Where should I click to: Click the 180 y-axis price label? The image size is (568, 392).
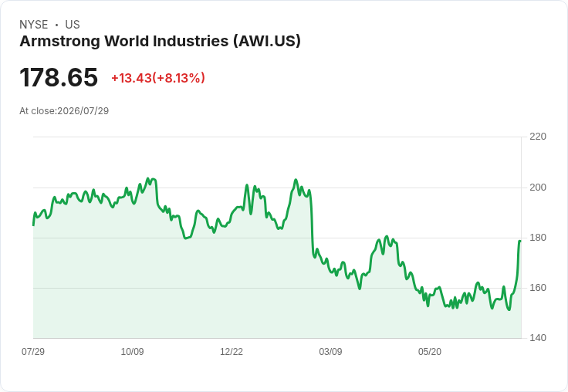(538, 238)
